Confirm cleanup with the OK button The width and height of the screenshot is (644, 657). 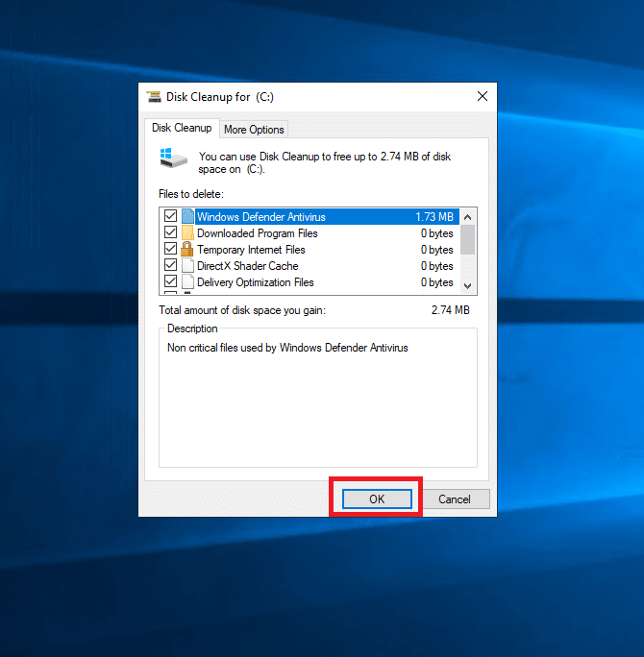[377, 499]
